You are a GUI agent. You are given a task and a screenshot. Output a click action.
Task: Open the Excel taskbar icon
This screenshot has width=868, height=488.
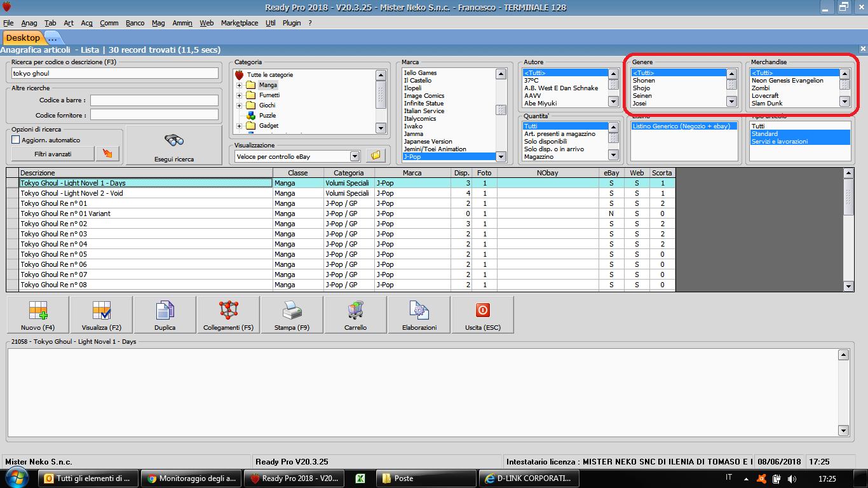point(359,478)
